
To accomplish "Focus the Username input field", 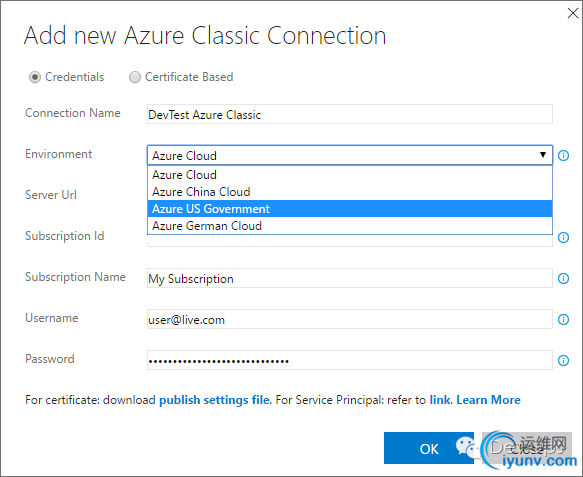I will [x=350, y=319].
